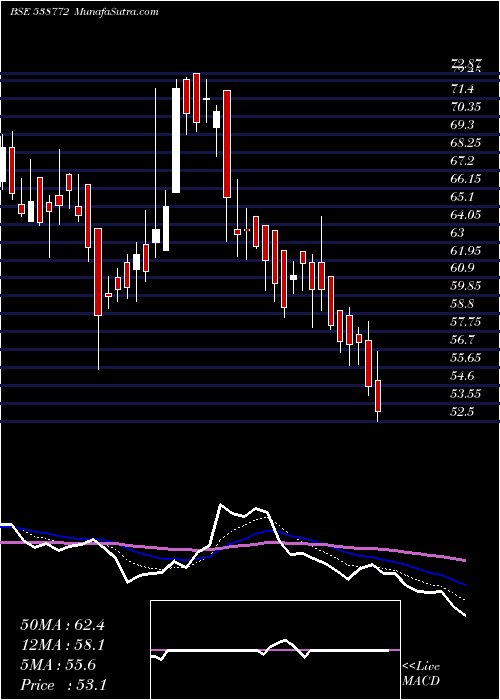The height and width of the screenshot is (700, 500).
Task: Click the 68.25 price axis label
Action: pyautogui.click(x=466, y=143)
